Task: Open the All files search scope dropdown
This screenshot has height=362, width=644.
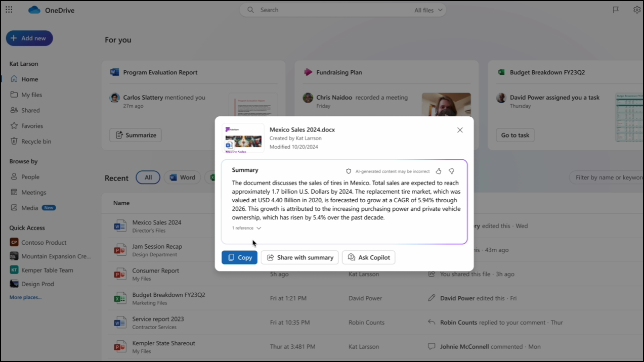Action: pos(428,10)
